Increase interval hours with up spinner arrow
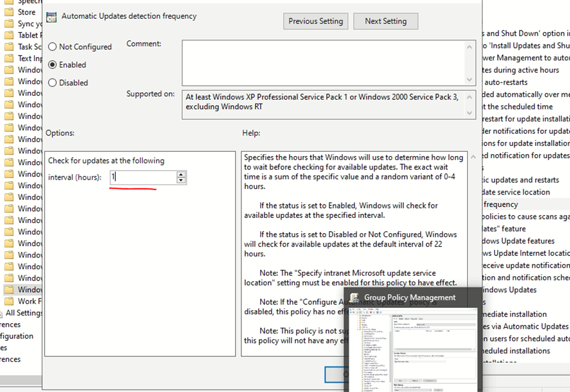The width and height of the screenshot is (570, 392). [181, 174]
